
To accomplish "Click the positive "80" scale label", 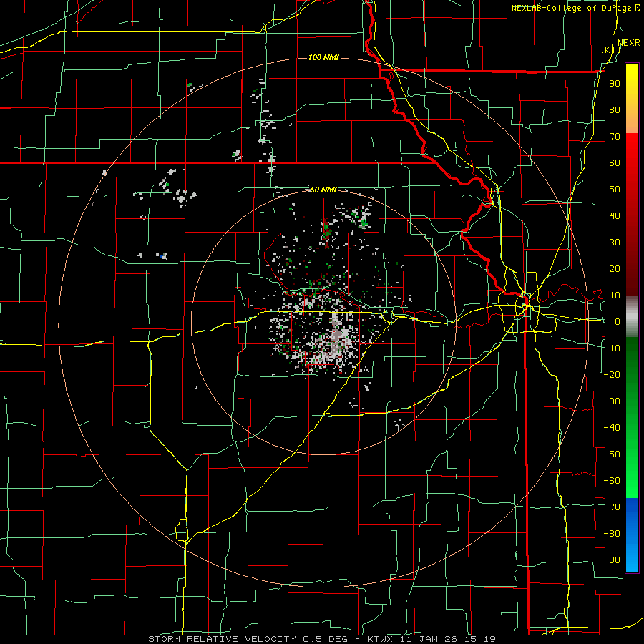I will (x=615, y=110).
